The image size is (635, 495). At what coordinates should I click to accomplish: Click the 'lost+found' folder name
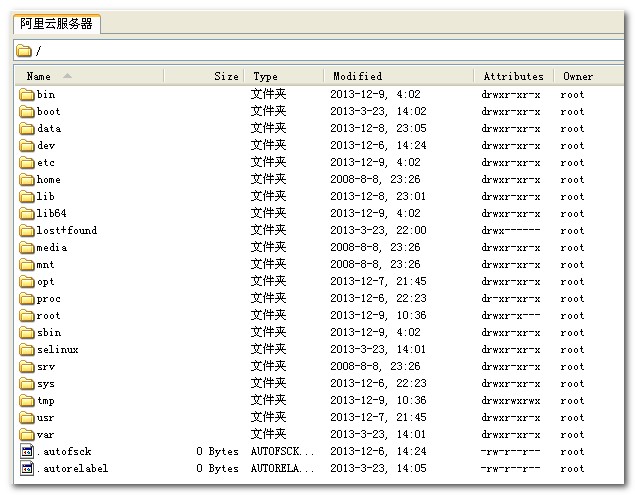point(67,230)
